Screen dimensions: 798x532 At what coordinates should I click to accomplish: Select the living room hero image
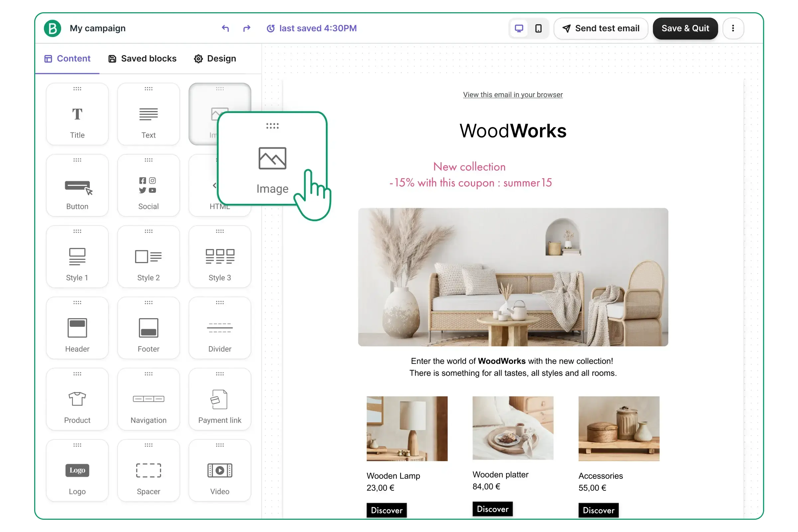(x=513, y=277)
